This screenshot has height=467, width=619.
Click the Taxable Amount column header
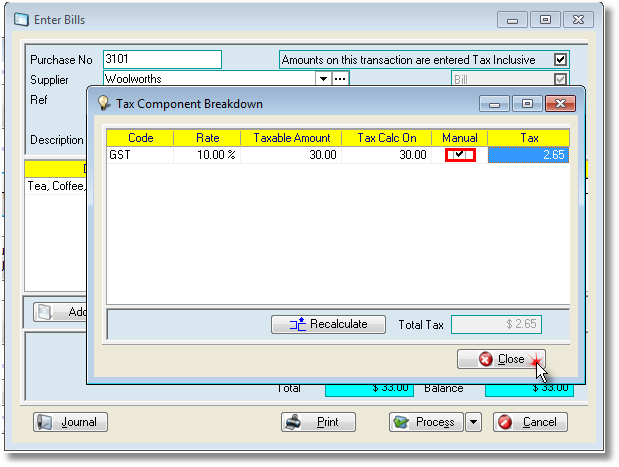pos(291,138)
